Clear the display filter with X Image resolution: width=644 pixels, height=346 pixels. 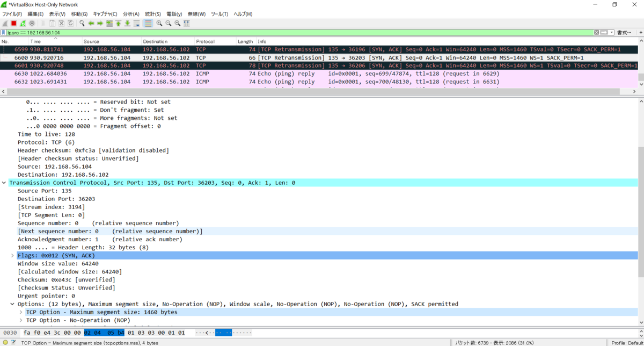click(x=596, y=33)
